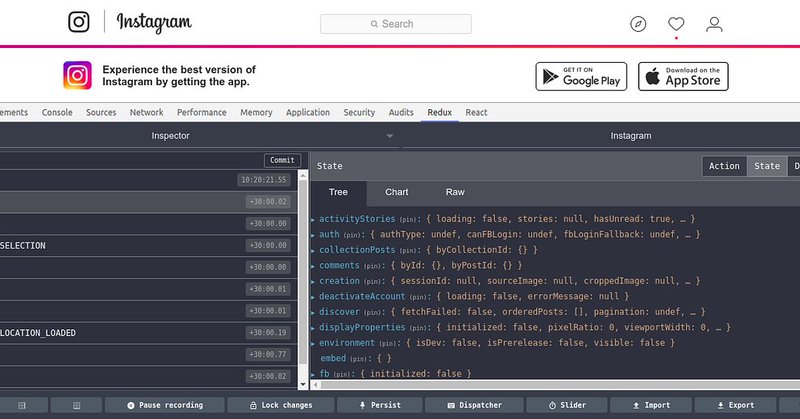Switch to the Memory devtools tab

coord(256,112)
